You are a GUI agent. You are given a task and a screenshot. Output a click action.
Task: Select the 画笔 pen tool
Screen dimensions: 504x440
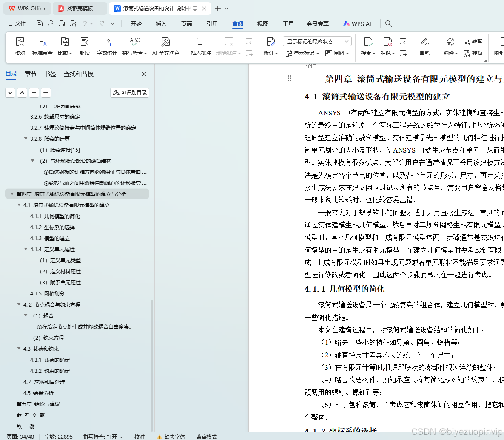pyautogui.click(x=424, y=46)
